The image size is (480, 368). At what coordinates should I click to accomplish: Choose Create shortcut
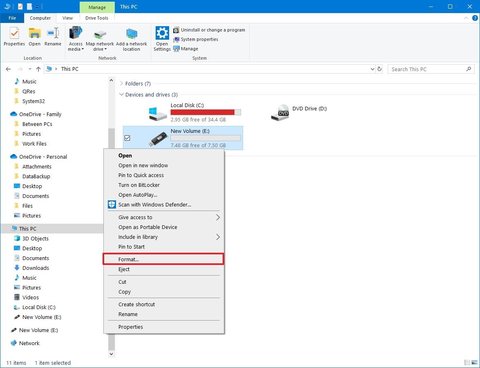164,305
